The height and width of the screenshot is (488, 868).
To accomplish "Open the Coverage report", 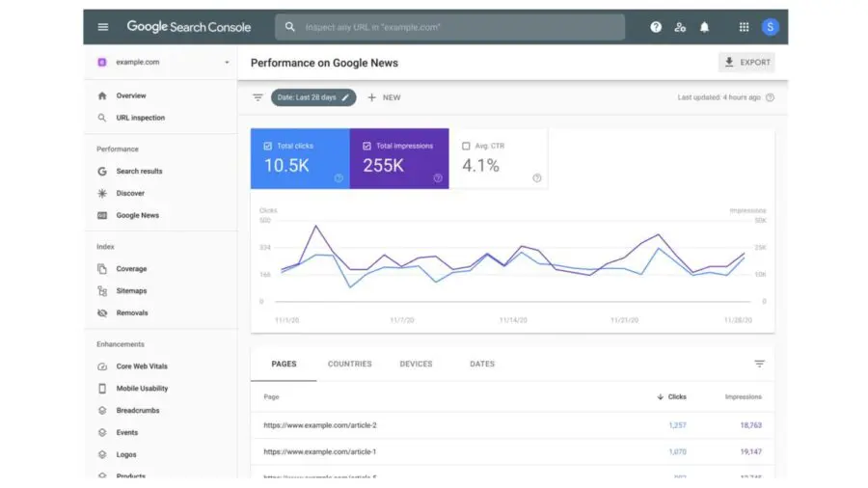I will click(x=132, y=269).
